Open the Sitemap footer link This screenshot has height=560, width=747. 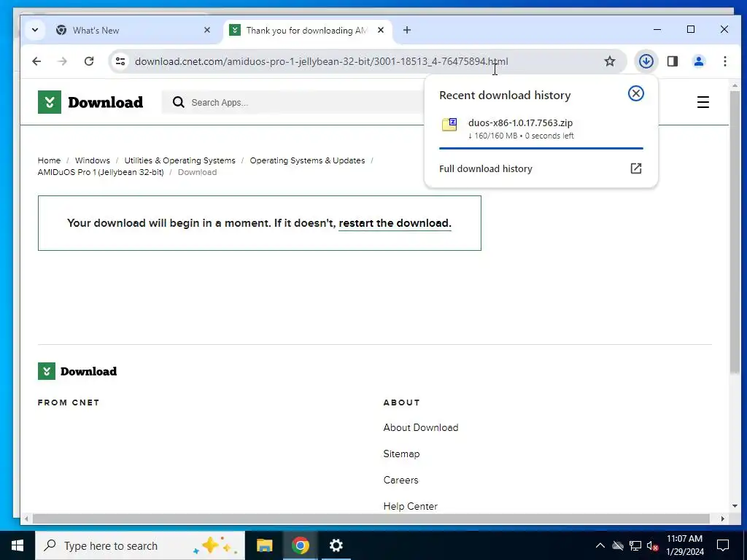click(x=401, y=454)
